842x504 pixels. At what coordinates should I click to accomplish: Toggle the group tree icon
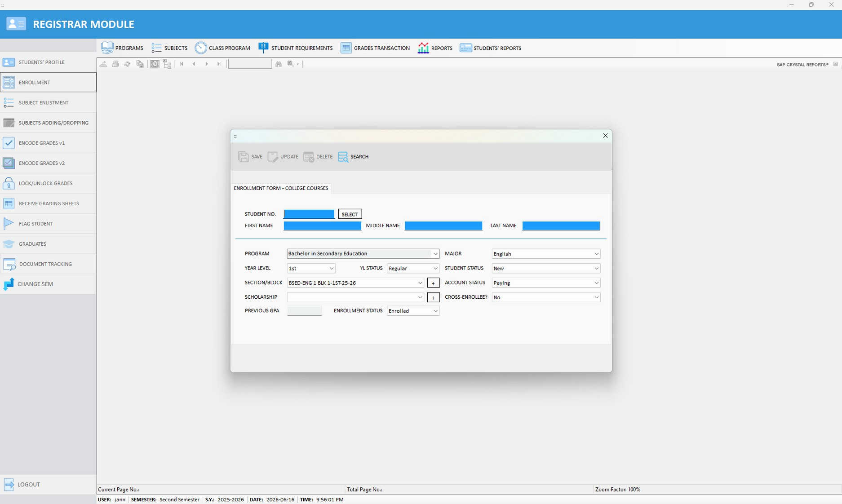[x=167, y=64]
